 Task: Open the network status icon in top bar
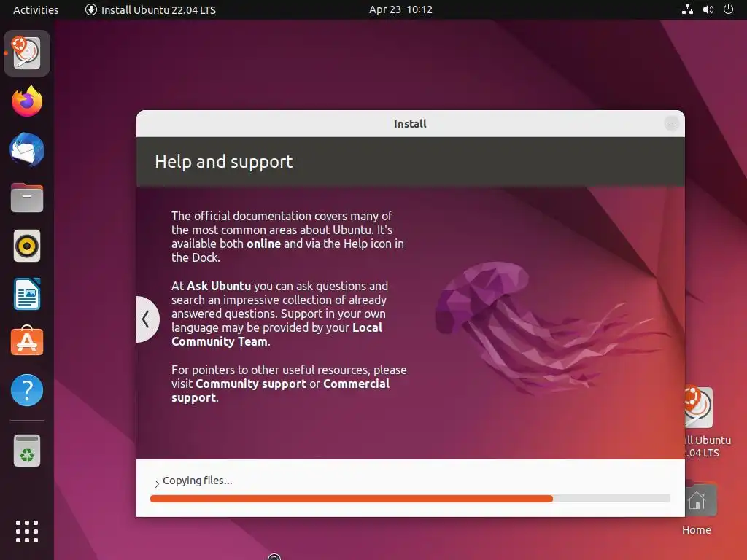[687, 9]
